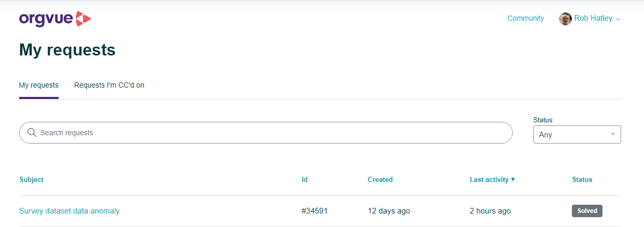
Task: Sort by the Status column header
Action: coord(582,179)
